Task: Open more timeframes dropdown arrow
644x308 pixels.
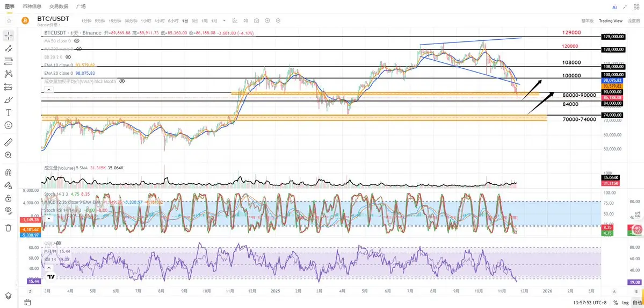Action: coord(225,20)
